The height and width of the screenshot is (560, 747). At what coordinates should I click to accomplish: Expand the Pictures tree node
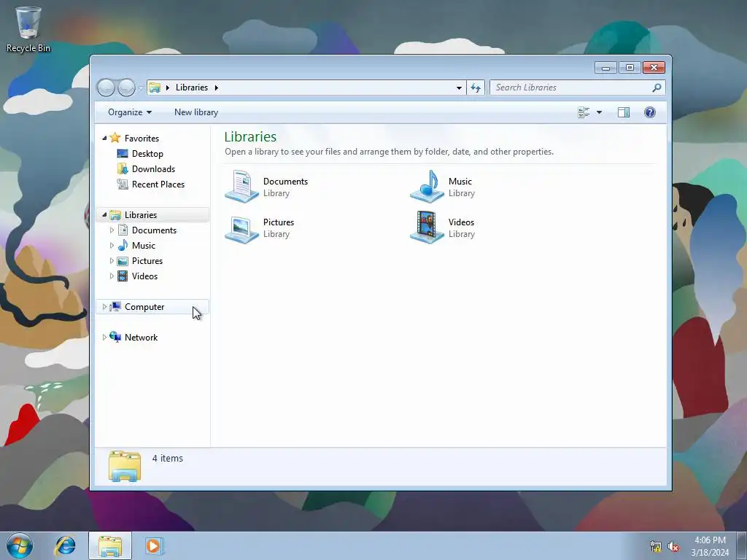[112, 261]
